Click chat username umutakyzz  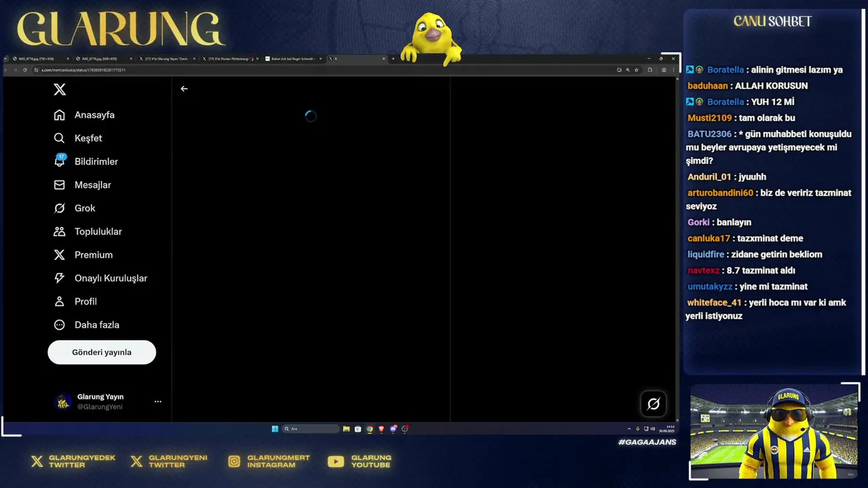(x=710, y=287)
